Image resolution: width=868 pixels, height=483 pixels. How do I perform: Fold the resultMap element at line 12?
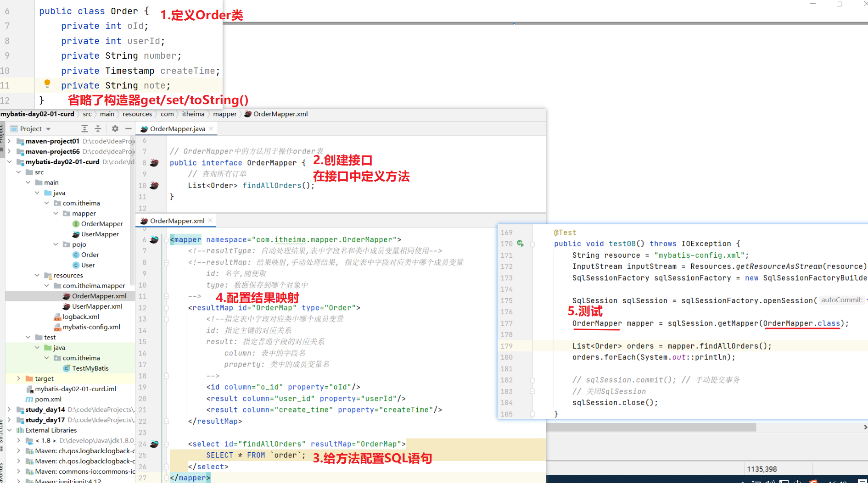(167, 308)
